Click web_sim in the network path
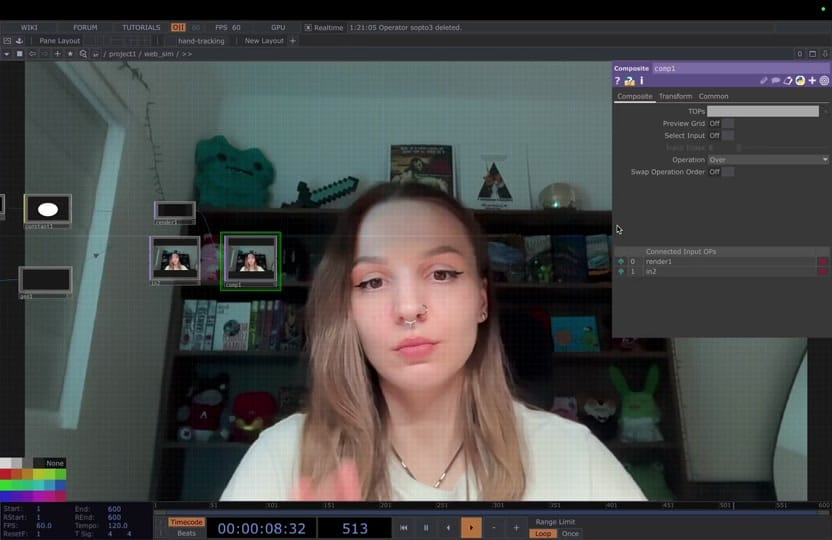The image size is (832, 540). coord(159,54)
